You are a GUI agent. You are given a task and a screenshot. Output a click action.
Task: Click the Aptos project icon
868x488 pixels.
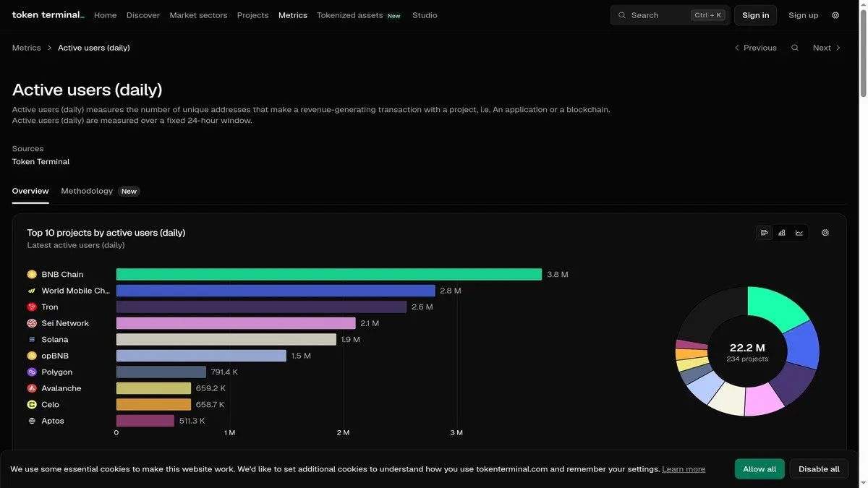click(32, 421)
